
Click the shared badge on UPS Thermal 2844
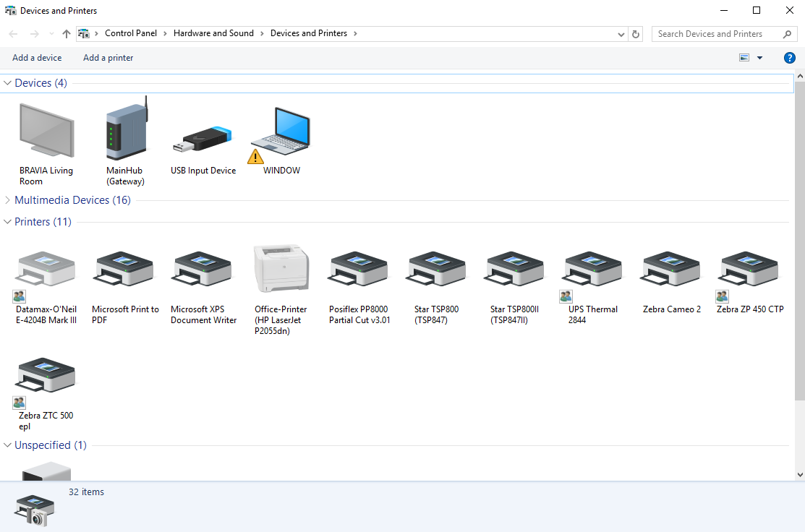(x=566, y=296)
